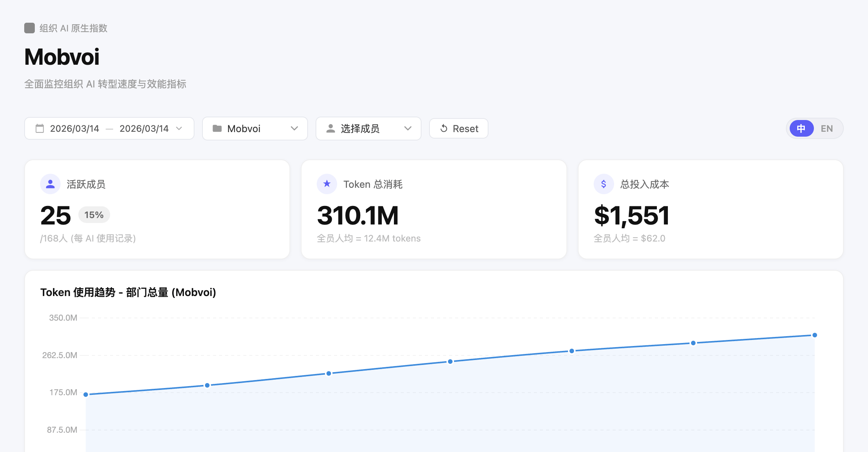Click 组织 AI 原生指数 header label
This screenshot has height=452, width=868.
coord(73,28)
